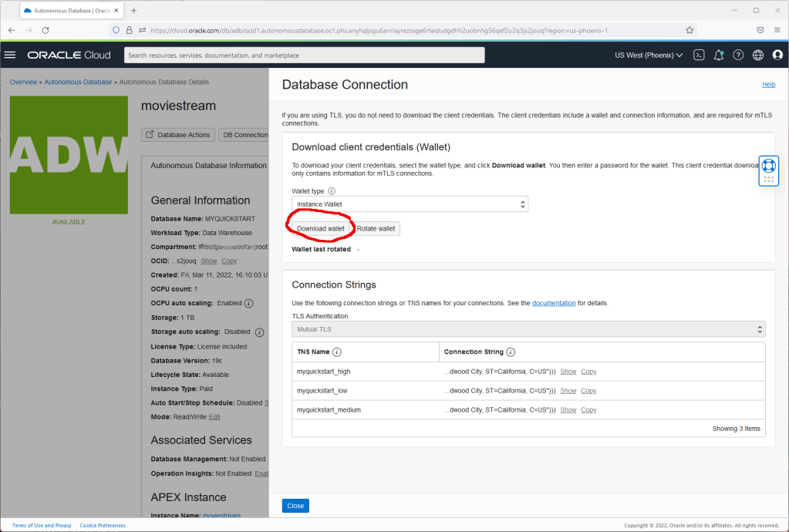Image resolution: width=789 pixels, height=532 pixels.
Task: Click the Connection String info icon
Action: (511, 352)
